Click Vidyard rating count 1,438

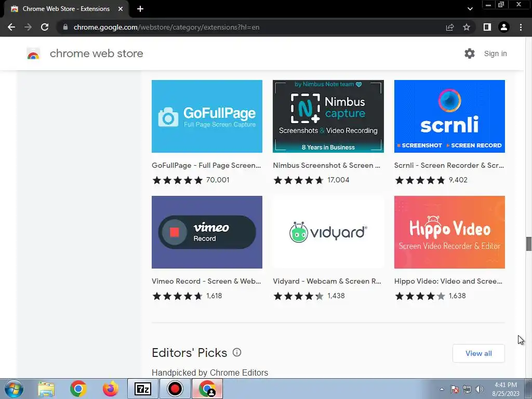click(x=336, y=296)
